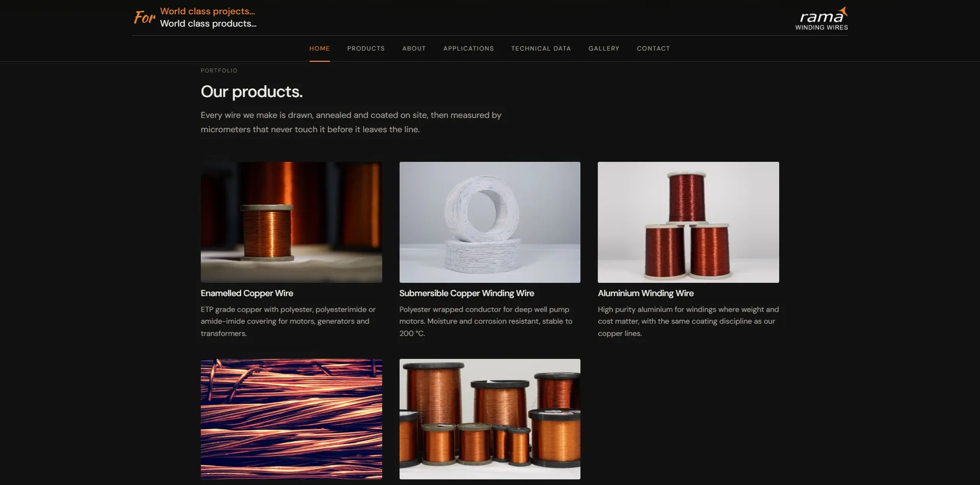
Task: Click the Rama Winding Wires logo
Action: (x=821, y=19)
